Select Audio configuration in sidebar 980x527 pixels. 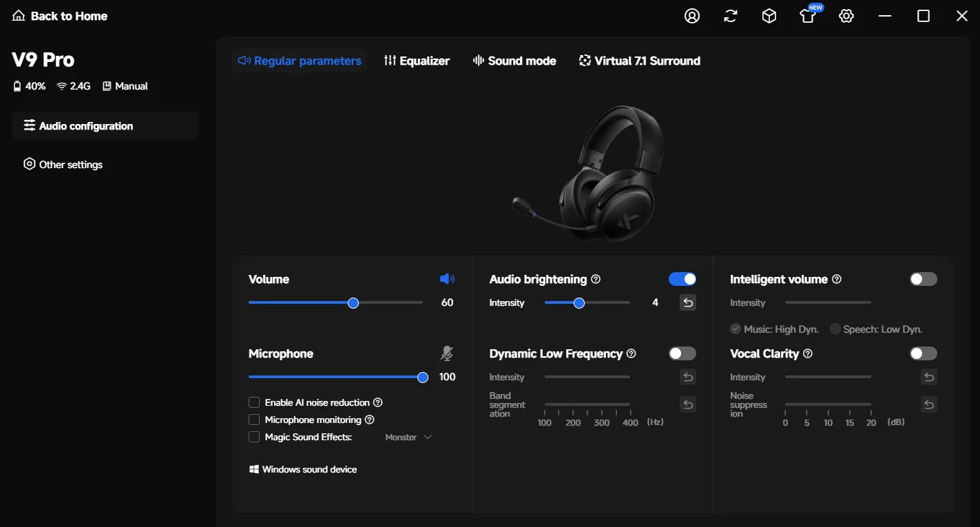pos(105,125)
